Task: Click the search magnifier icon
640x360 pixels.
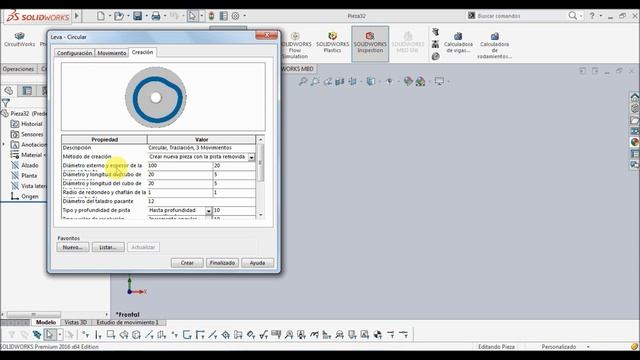Action: click(x=573, y=16)
